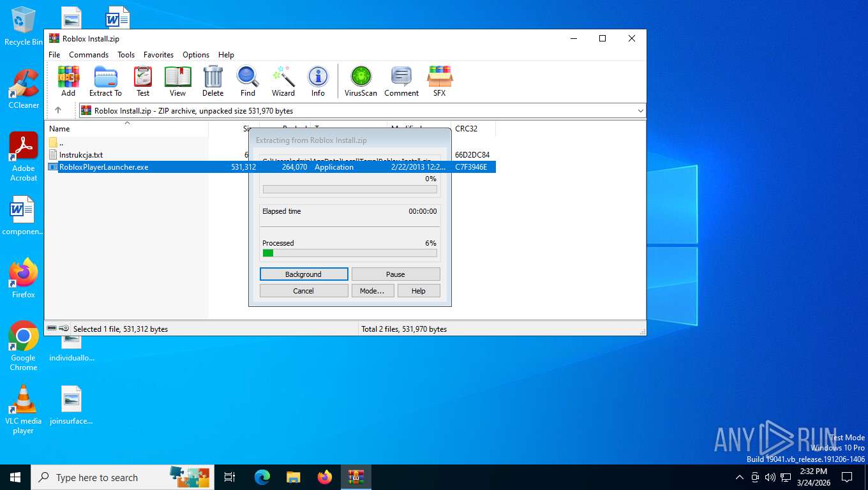The image size is (868, 490).
Task: Click the Background button in extraction dialog
Action: (304, 274)
